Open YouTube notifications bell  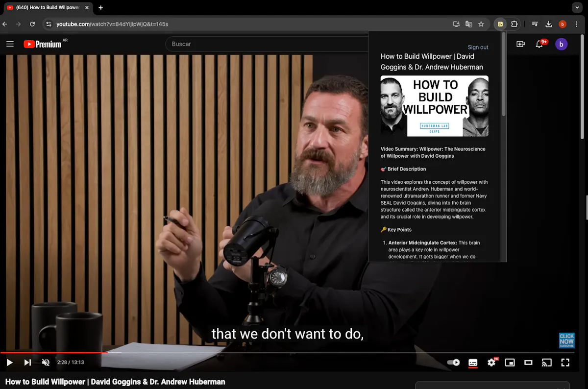[539, 44]
